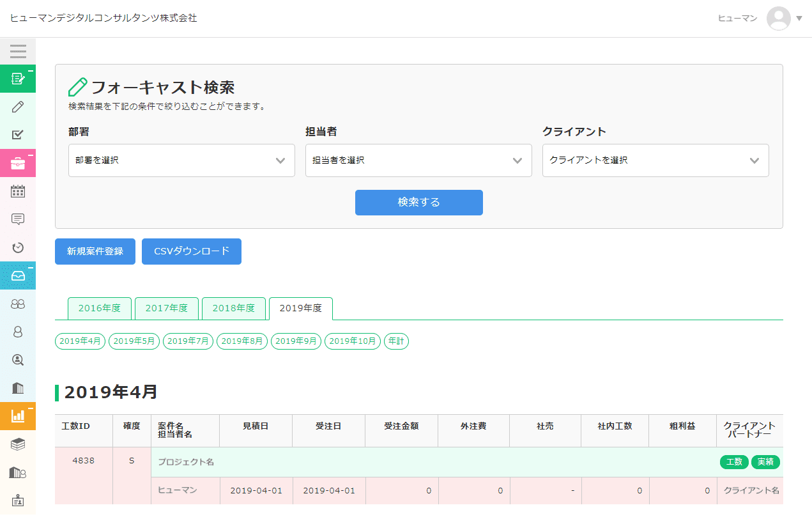Click the 工数 badge on project row
Viewport: 812px width, 519px height.
(x=734, y=461)
